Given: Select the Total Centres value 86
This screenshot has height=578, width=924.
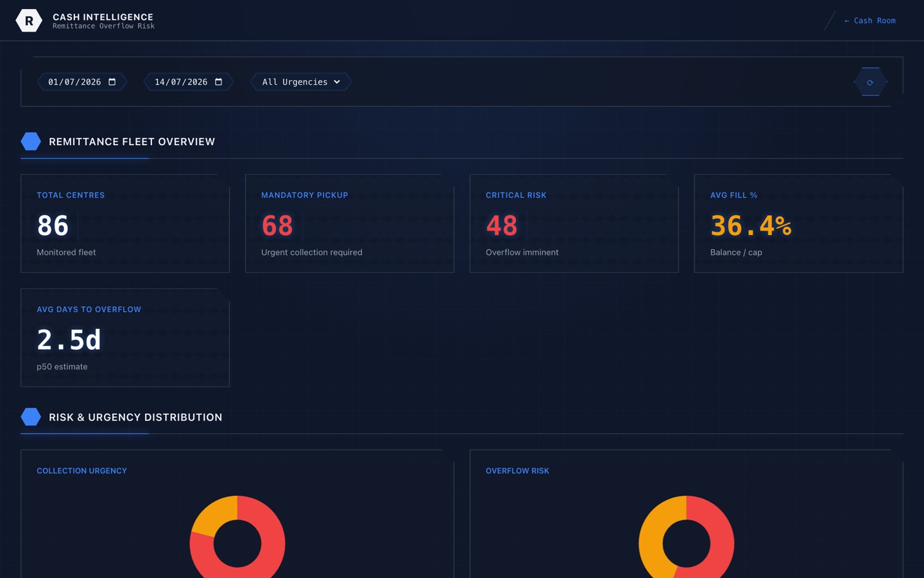Looking at the screenshot, I should click(53, 225).
